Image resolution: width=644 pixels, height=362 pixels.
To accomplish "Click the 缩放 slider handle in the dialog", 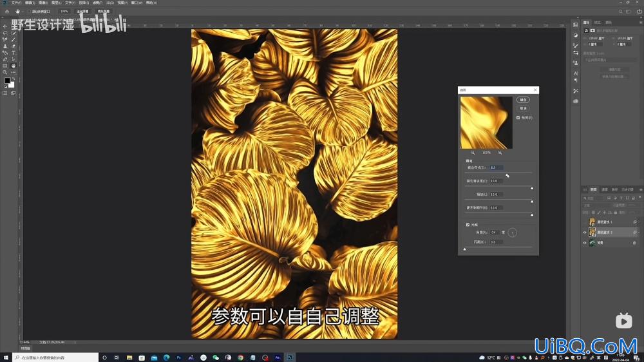I will coord(532,202).
